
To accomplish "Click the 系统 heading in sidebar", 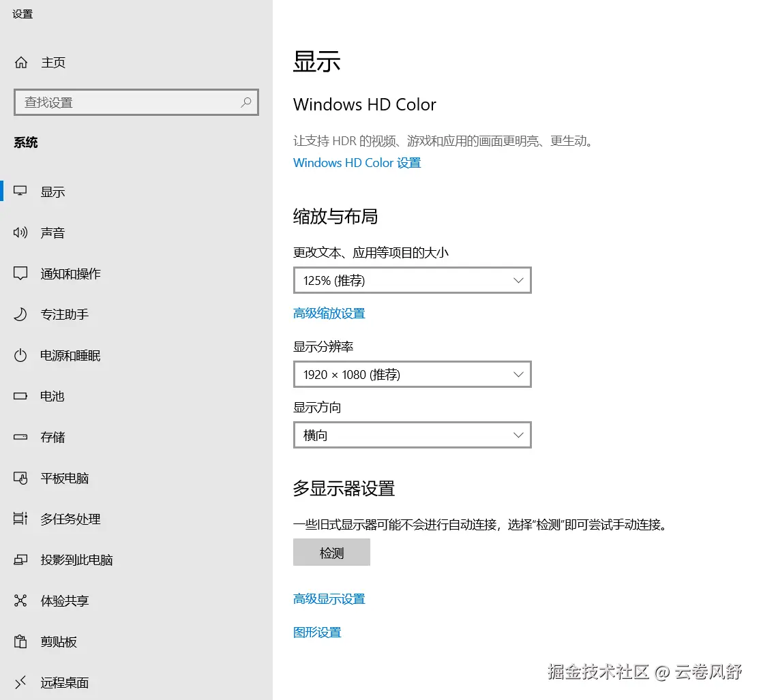I will 26,142.
